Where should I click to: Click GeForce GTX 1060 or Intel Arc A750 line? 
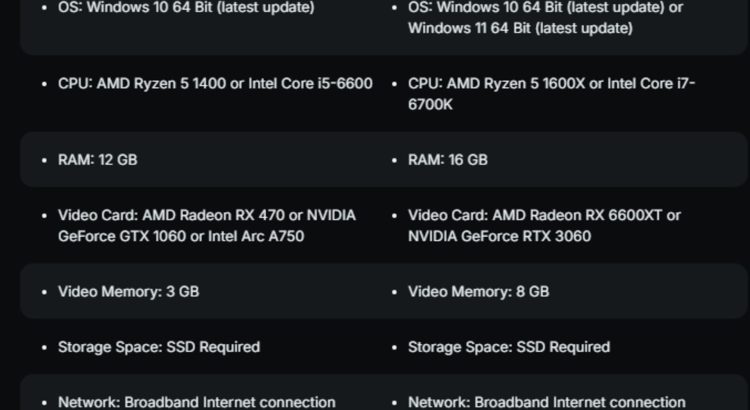point(181,236)
